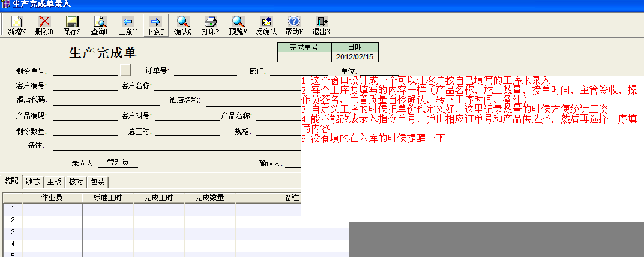The image size is (644, 257).
Task: Click the empty 完成单号 value cell
Action: click(304, 57)
